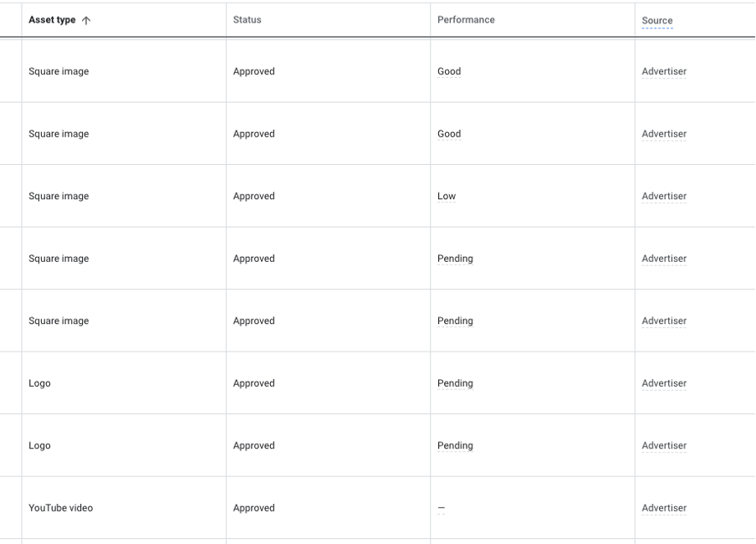Click the Performance column header
Screen dimensions: 756x544
click(466, 20)
